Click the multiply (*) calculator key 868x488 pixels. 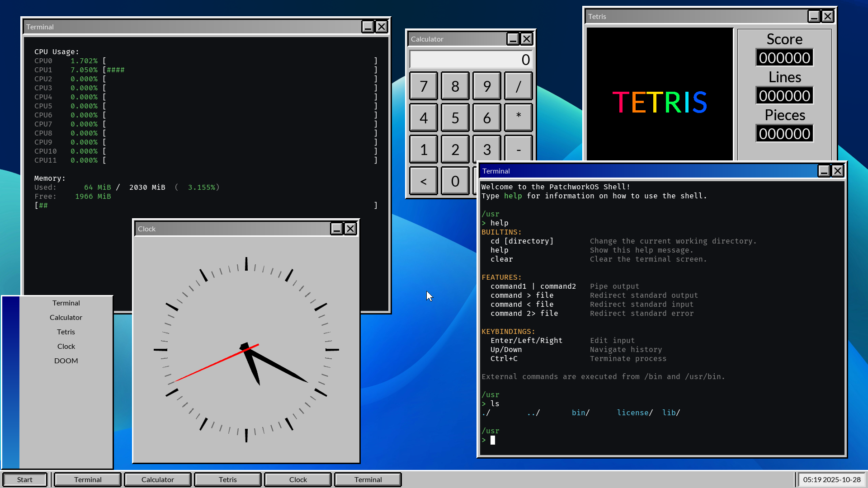pos(518,117)
